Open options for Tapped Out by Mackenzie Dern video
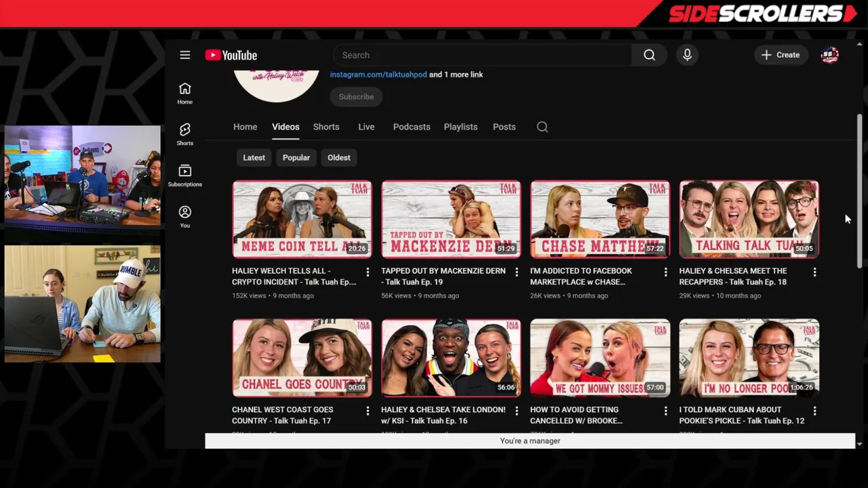This screenshot has height=488, width=868. (517, 272)
